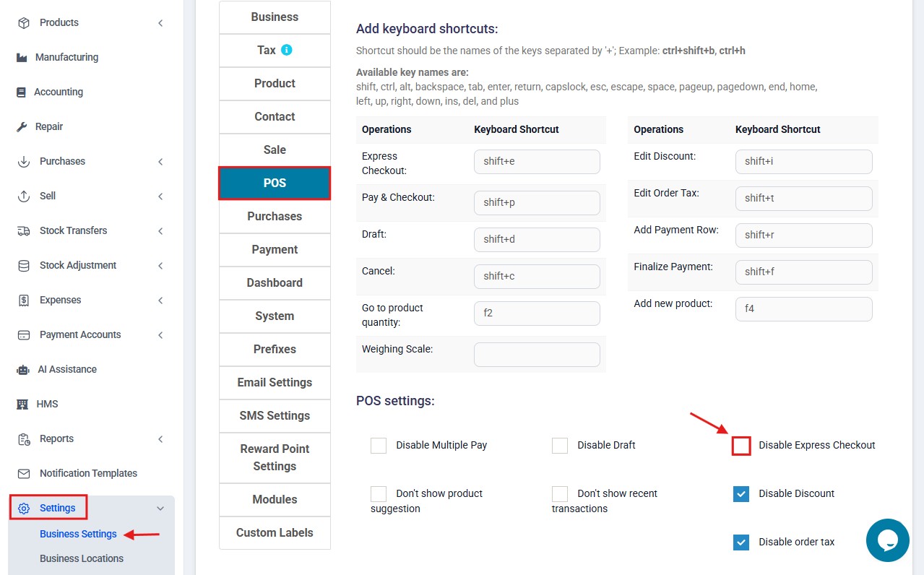Click the Settings gear icon
The image size is (924, 575).
24,508
